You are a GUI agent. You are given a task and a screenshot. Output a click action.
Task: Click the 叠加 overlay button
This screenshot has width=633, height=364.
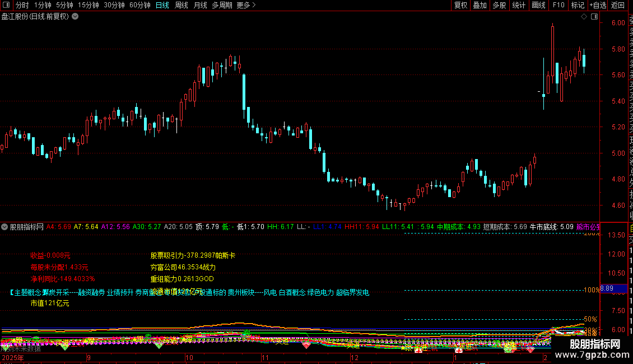point(480,5)
